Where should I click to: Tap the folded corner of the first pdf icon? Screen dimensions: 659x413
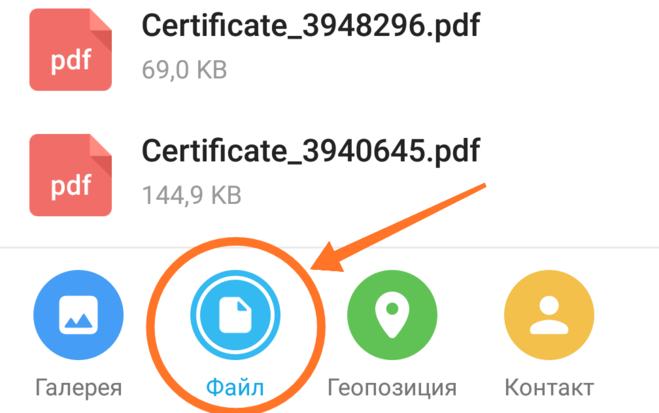101,29
